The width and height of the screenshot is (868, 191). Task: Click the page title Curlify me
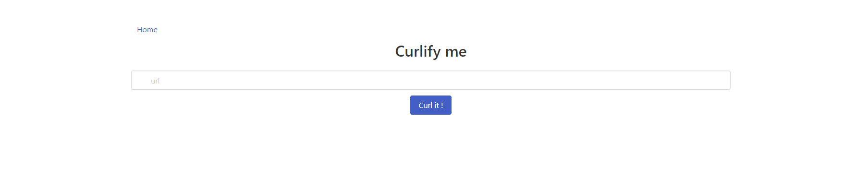tap(430, 51)
